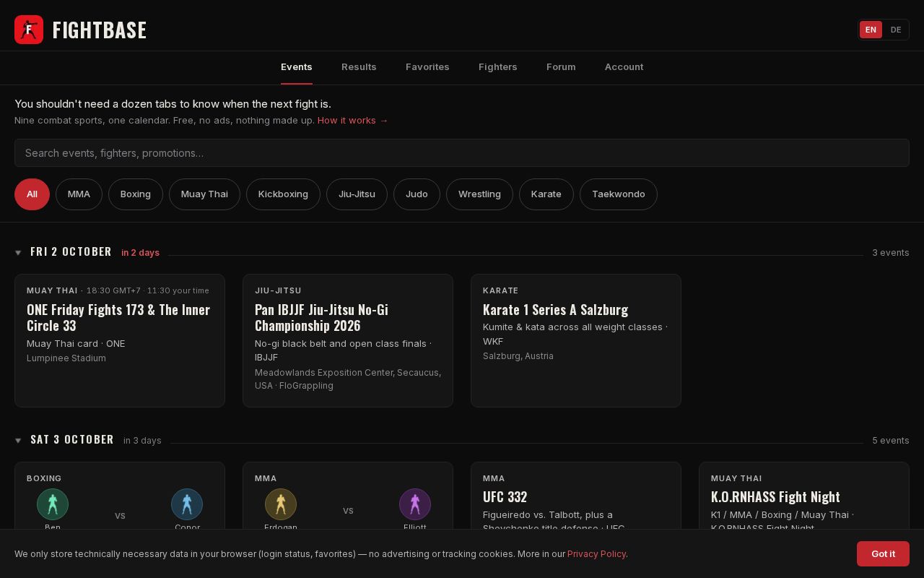This screenshot has width=924, height=578.
Task: Open the Forum tab
Action: tap(561, 67)
